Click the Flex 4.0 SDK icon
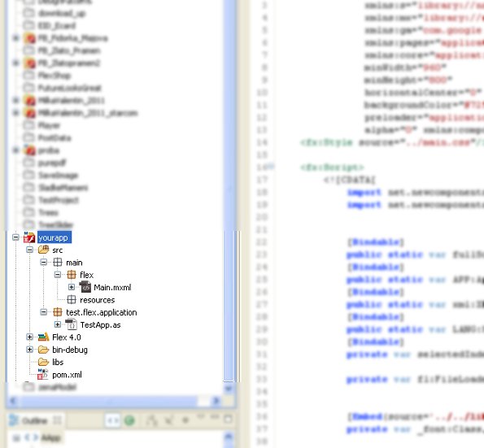Viewport: 484px width, 448px height. pos(44,337)
